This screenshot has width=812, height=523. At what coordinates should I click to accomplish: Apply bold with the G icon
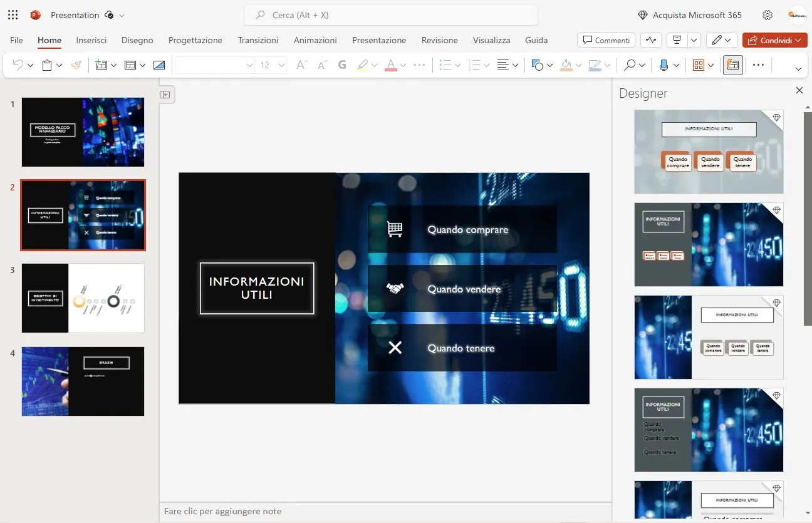click(342, 65)
